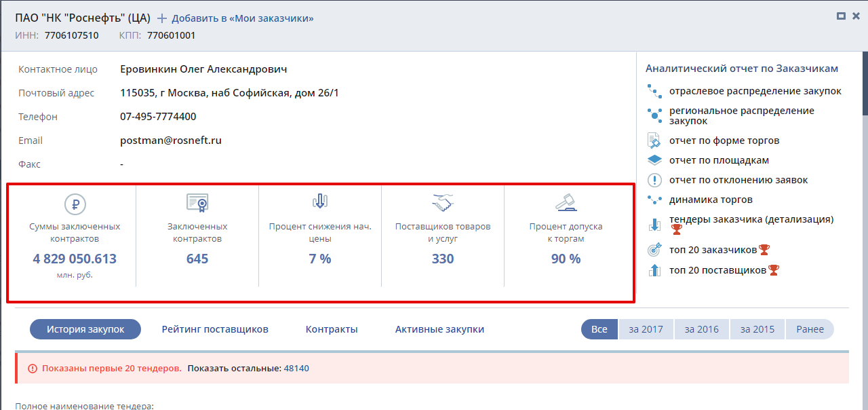Click the up-arrow icon beside топ 20 поставщиков
868x410 pixels.
654,270
